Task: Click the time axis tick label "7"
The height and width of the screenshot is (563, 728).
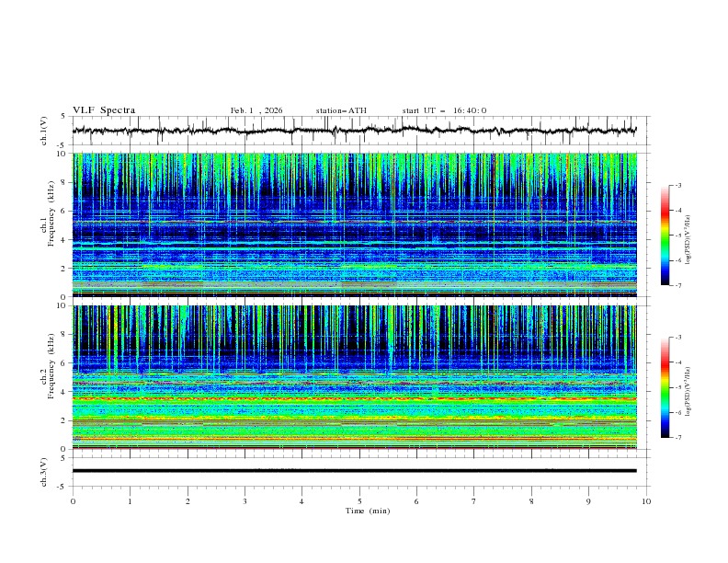Action: 474,501
